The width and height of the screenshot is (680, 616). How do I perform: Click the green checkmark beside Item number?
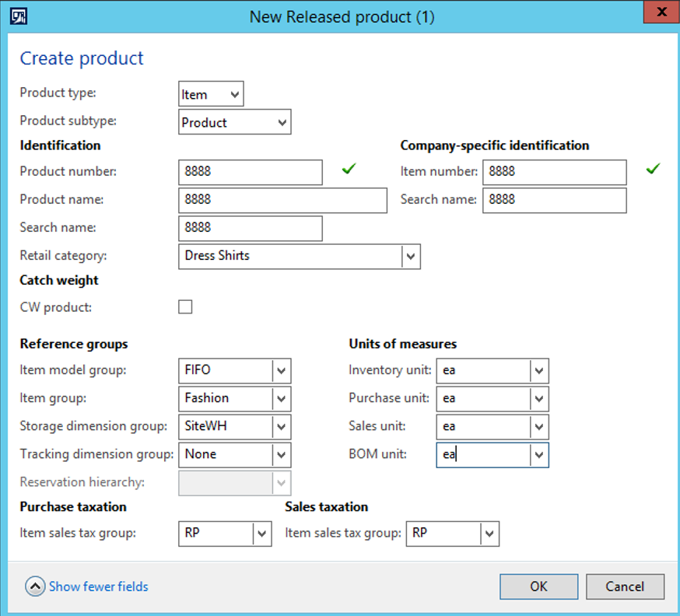point(653,169)
